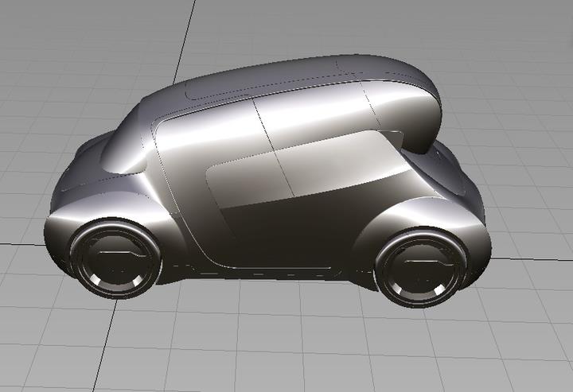Select the car's right wheel hub
The height and width of the screenshot is (392, 573).
(x=419, y=270)
